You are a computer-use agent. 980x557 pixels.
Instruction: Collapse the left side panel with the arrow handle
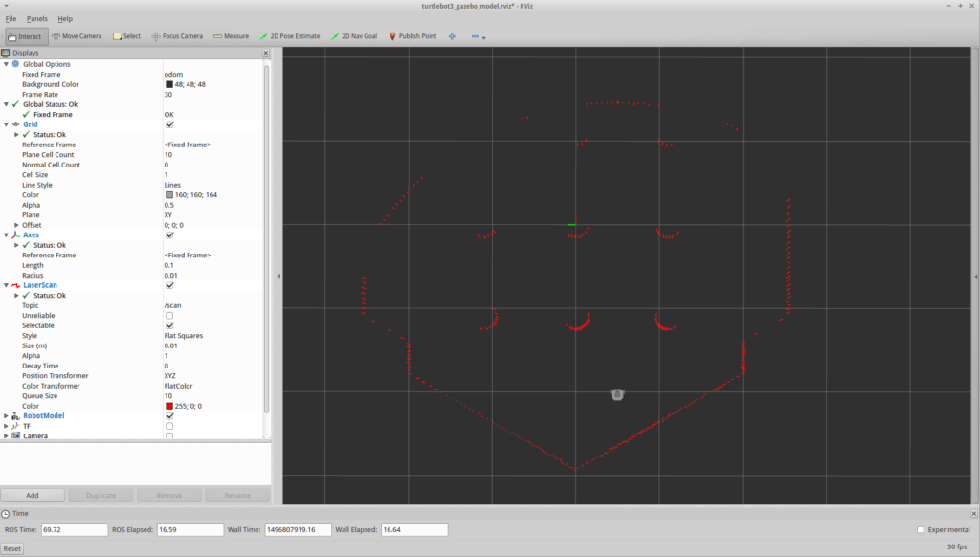[278, 276]
